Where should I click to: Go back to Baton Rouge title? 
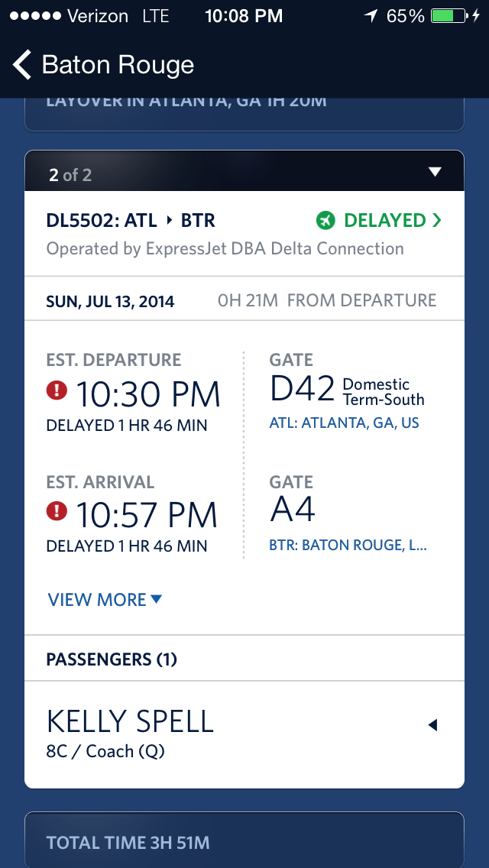point(118,65)
